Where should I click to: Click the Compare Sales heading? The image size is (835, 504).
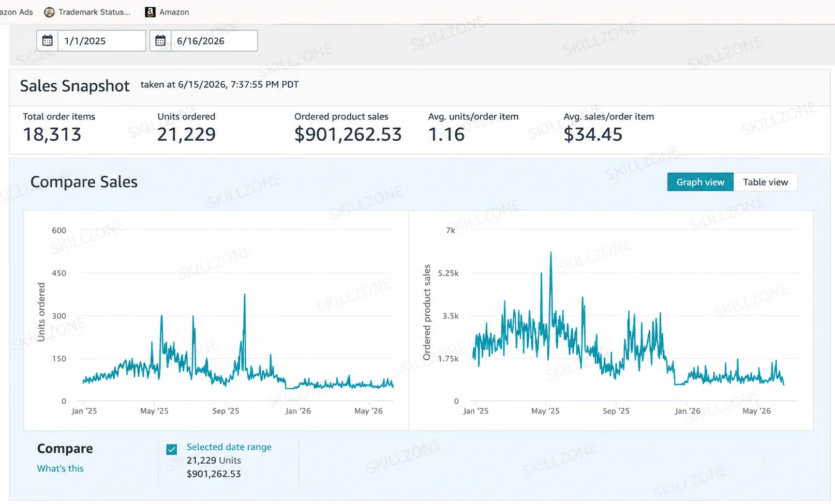tap(84, 182)
